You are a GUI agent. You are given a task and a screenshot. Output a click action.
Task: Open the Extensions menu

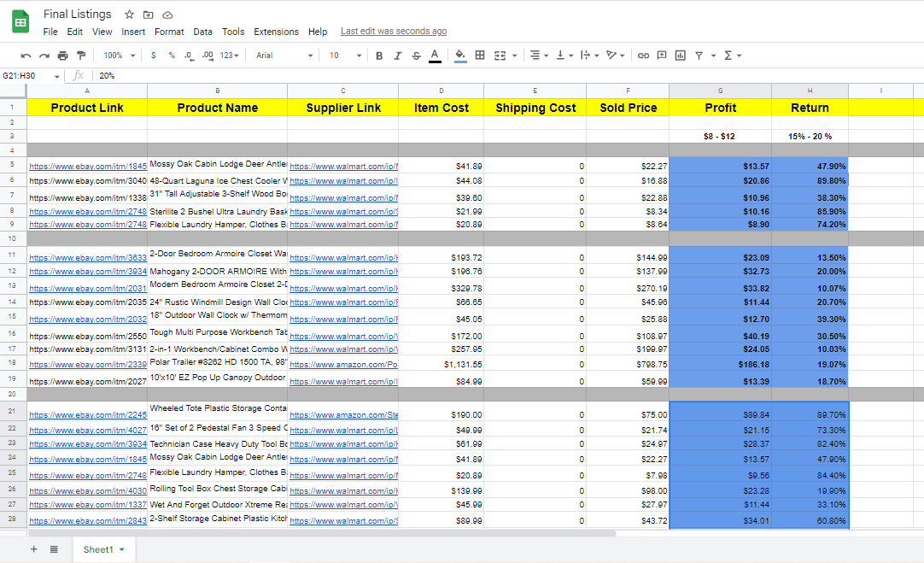[x=276, y=32]
